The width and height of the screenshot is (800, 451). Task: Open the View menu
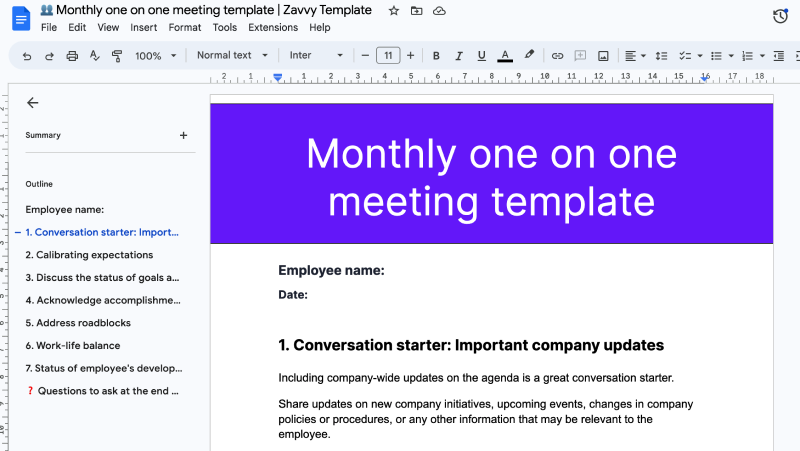pos(108,28)
